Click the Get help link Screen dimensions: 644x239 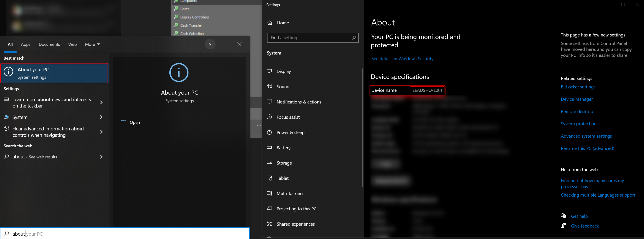[579, 216]
